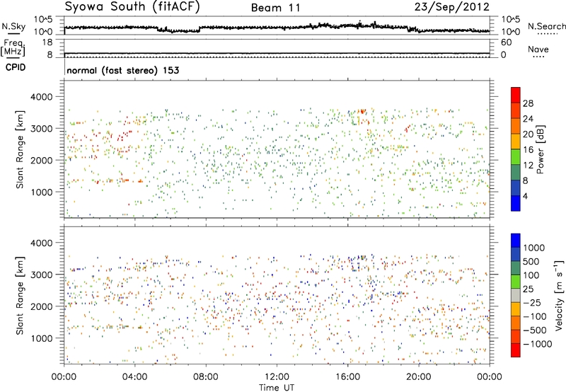Screen dimensions: 566x392
Task: Click the red high-power cluster near 16:45 UT
Action: (362, 111)
